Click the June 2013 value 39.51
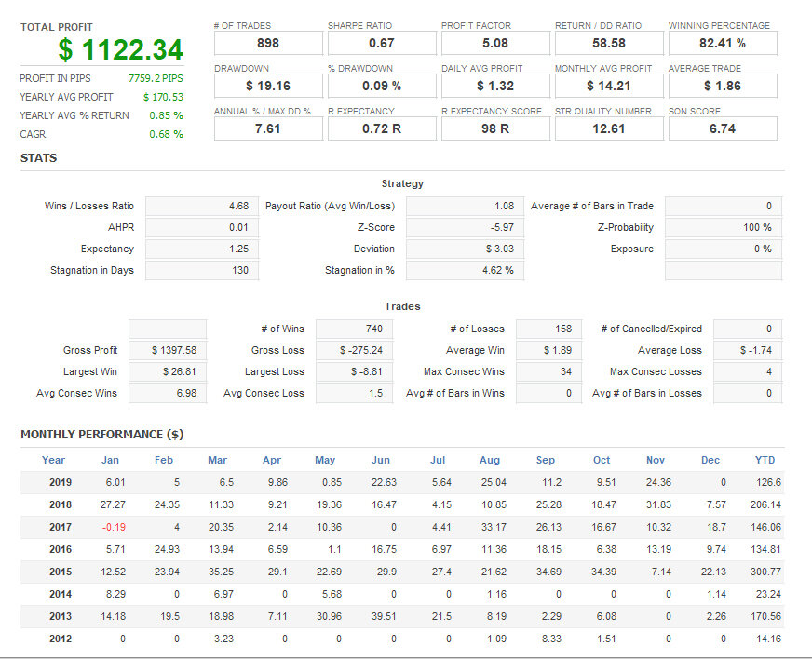This screenshot has width=812, height=659. [x=384, y=616]
